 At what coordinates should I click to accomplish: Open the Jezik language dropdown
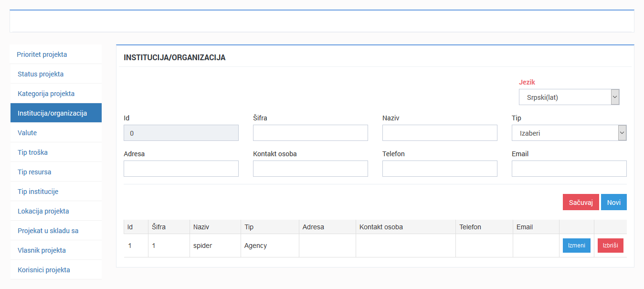click(569, 97)
